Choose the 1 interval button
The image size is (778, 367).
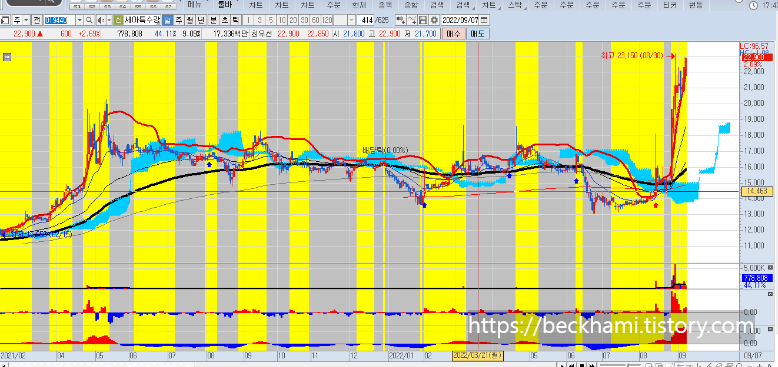click(x=249, y=20)
